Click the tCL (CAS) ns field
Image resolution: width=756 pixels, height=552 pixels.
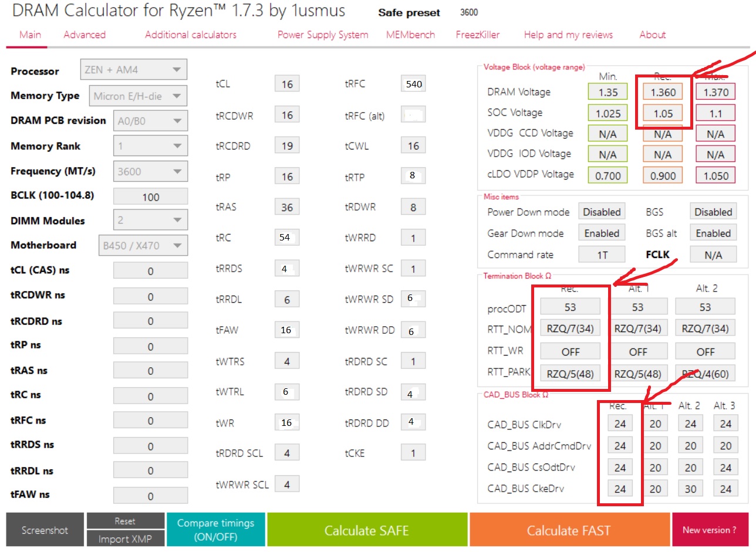pyautogui.click(x=150, y=271)
